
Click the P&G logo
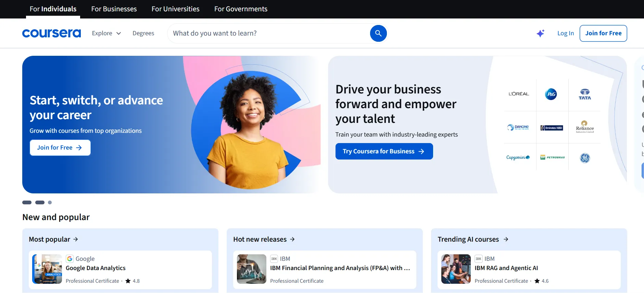(551, 94)
